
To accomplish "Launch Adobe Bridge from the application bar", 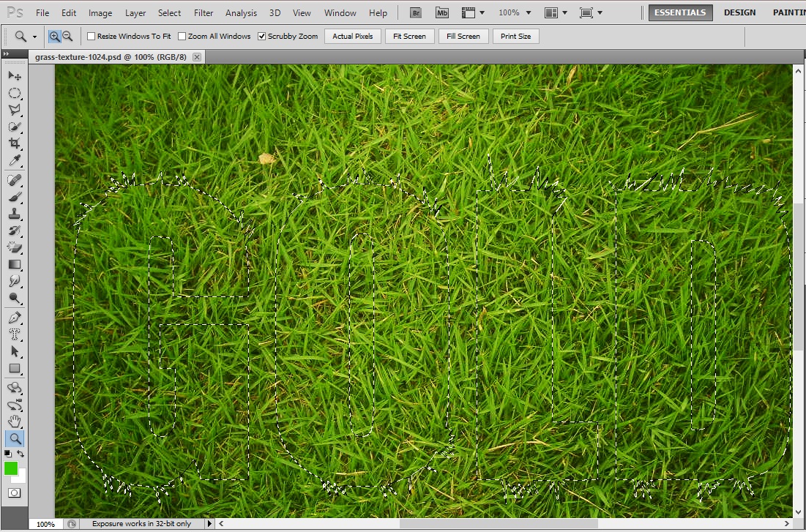I will [x=414, y=12].
